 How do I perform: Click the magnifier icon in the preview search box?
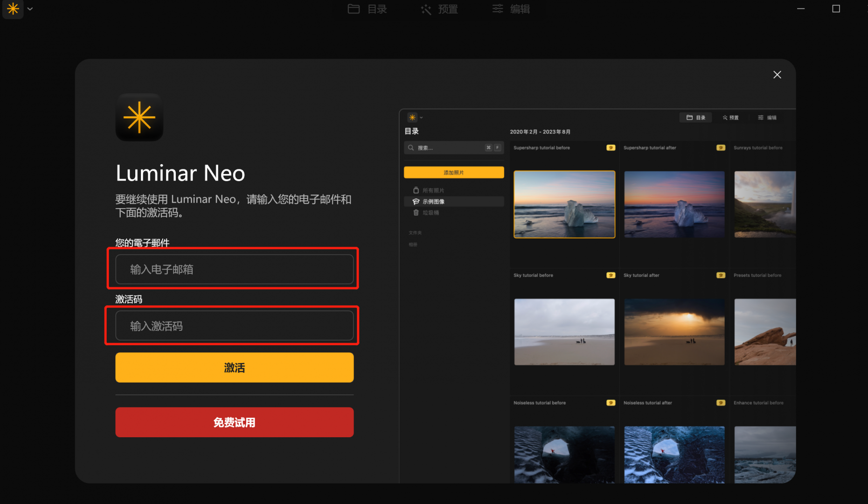coord(411,147)
